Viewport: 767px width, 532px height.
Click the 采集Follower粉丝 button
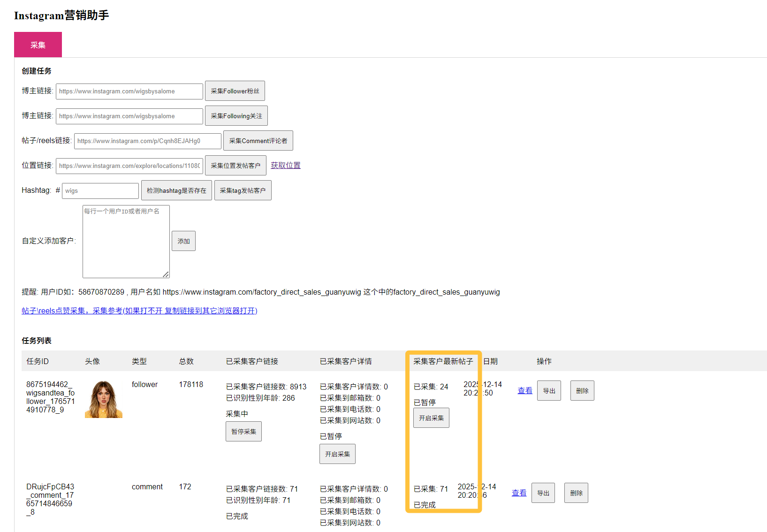(235, 91)
